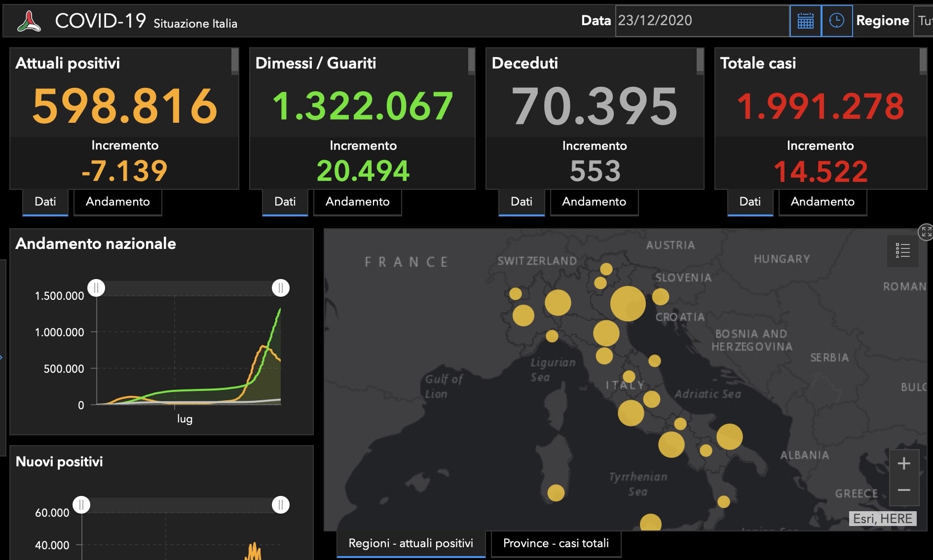Screen dimensions: 933x560
Task: Select the Andamento tab under Dimessi / Guariti
Action: [358, 202]
